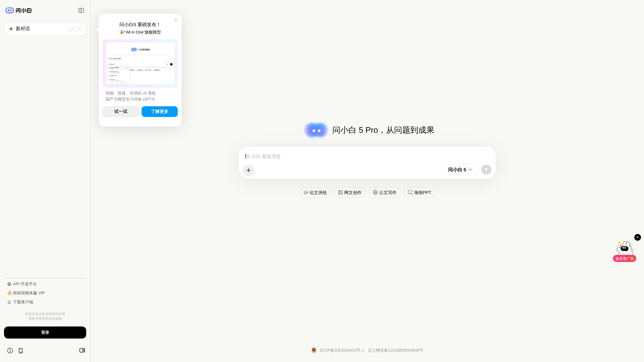Select the 论文润色 shortcut chip

315,192
